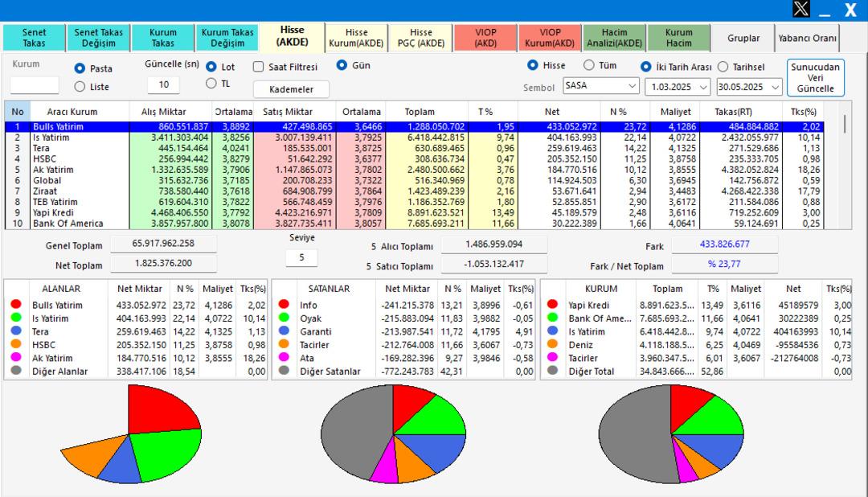Open the end date 30.05.2025 dropdown
Image resolution: width=868 pixels, height=497 pixels.
(x=775, y=87)
